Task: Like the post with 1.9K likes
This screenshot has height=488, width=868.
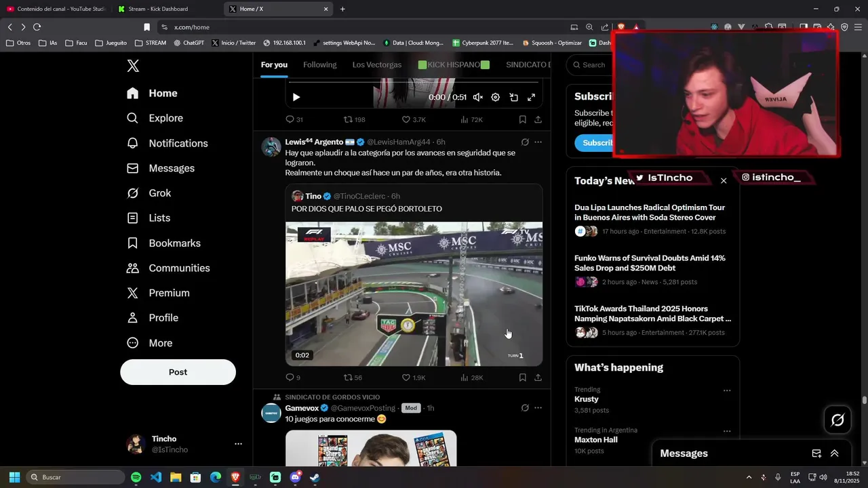Action: [414, 378]
